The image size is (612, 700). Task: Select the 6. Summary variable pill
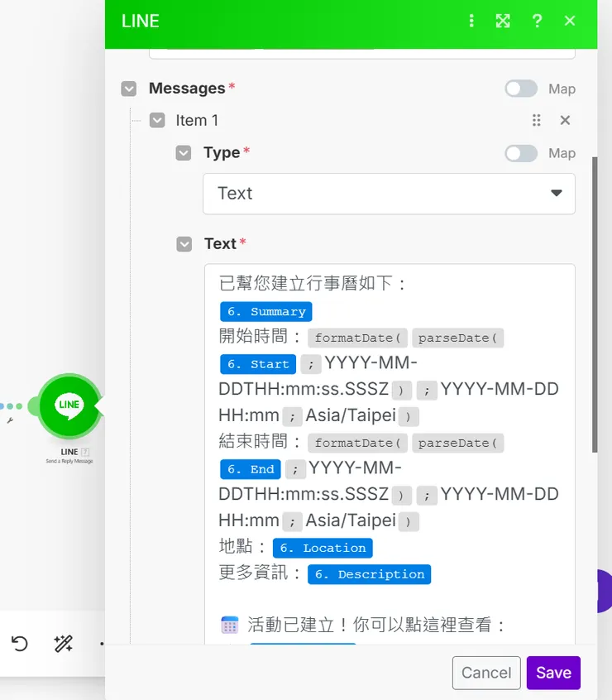coord(265,312)
